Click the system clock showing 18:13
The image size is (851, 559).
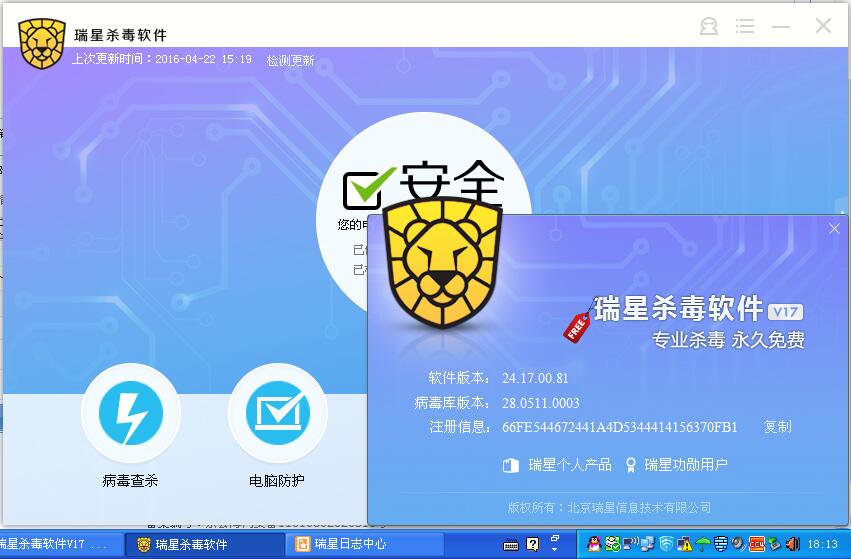click(823, 544)
